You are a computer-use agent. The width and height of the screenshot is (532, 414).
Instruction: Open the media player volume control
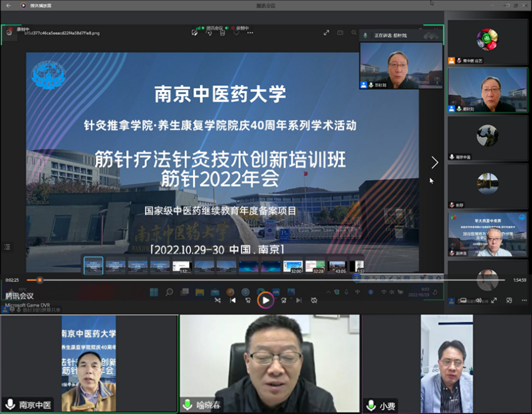click(478, 300)
